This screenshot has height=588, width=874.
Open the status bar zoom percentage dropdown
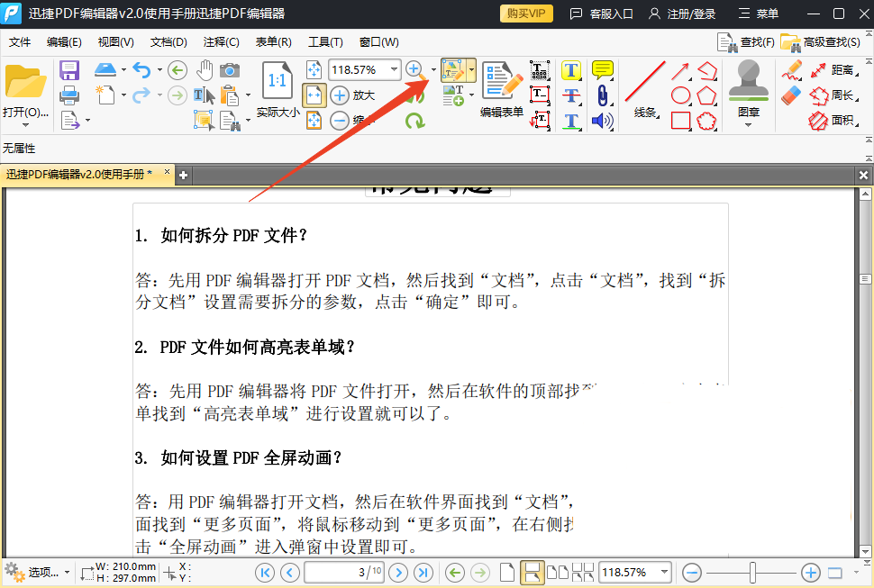point(664,572)
